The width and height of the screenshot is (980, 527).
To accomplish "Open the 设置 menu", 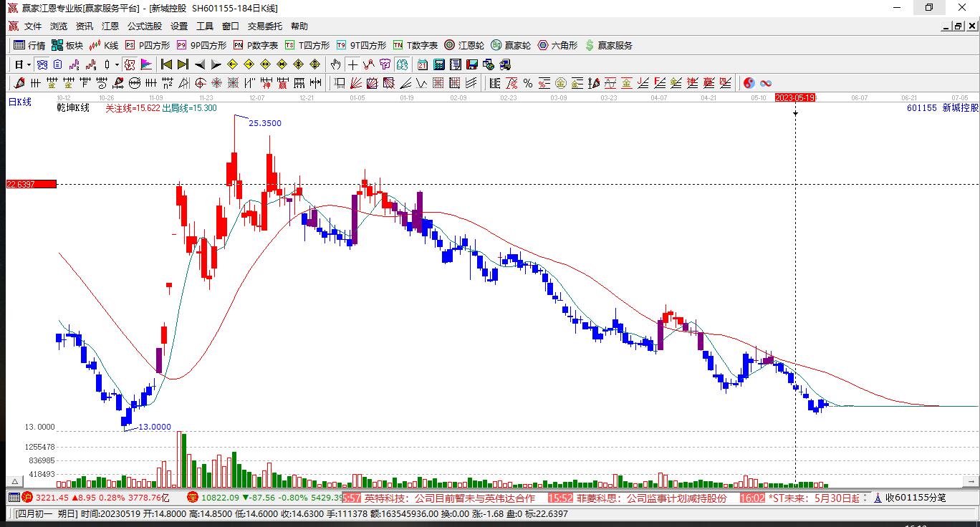I will pos(179,26).
